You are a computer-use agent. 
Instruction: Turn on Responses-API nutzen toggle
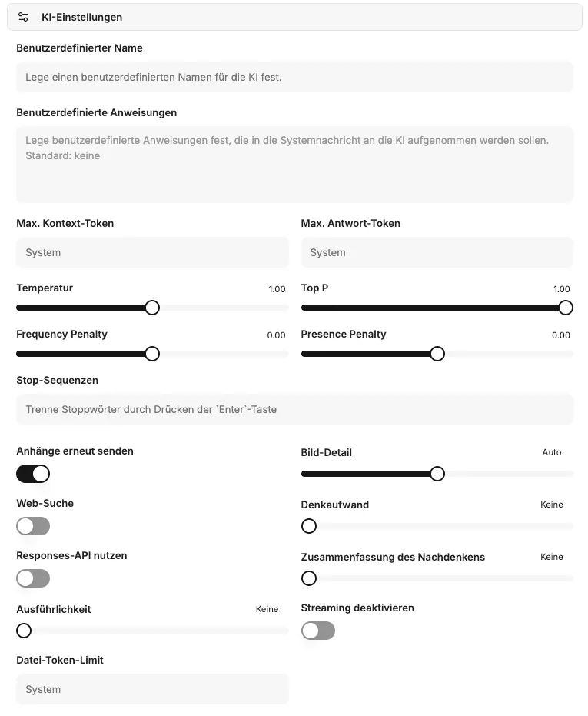[33, 578]
